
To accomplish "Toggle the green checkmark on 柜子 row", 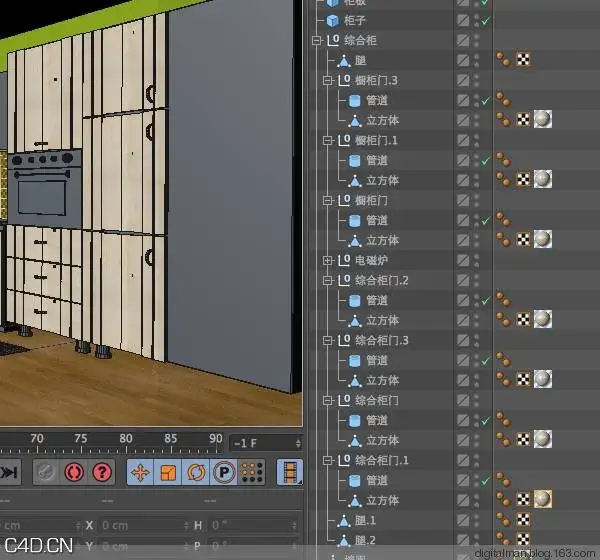I will 485,21.
